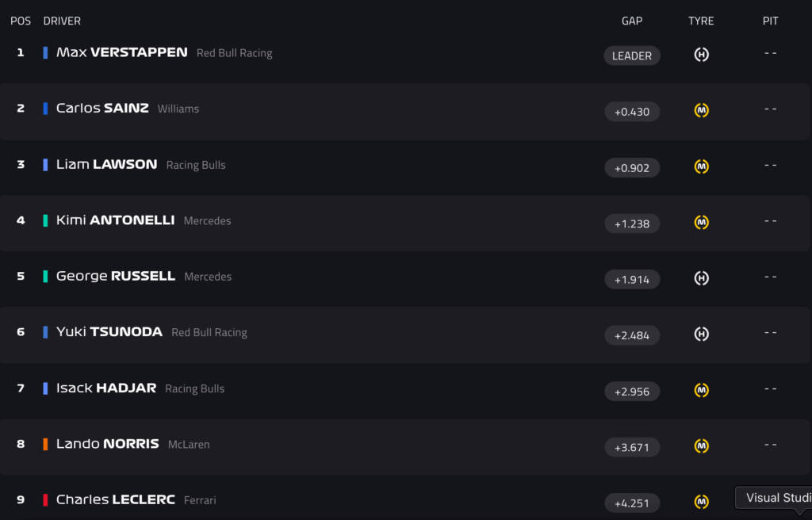Image resolution: width=812 pixels, height=520 pixels.
Task: Click Ferrari's red team color bar
Action: click(45, 499)
